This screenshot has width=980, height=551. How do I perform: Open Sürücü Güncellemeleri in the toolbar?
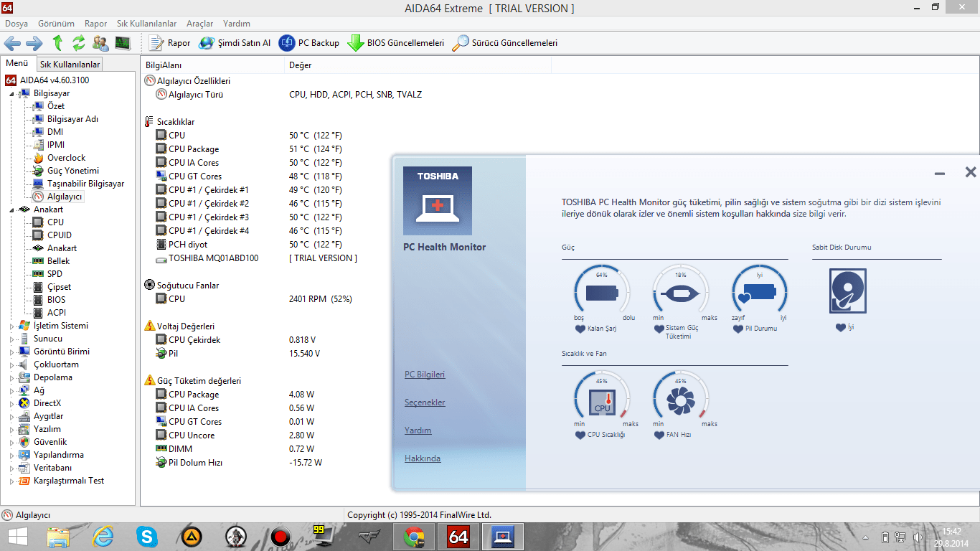click(504, 43)
